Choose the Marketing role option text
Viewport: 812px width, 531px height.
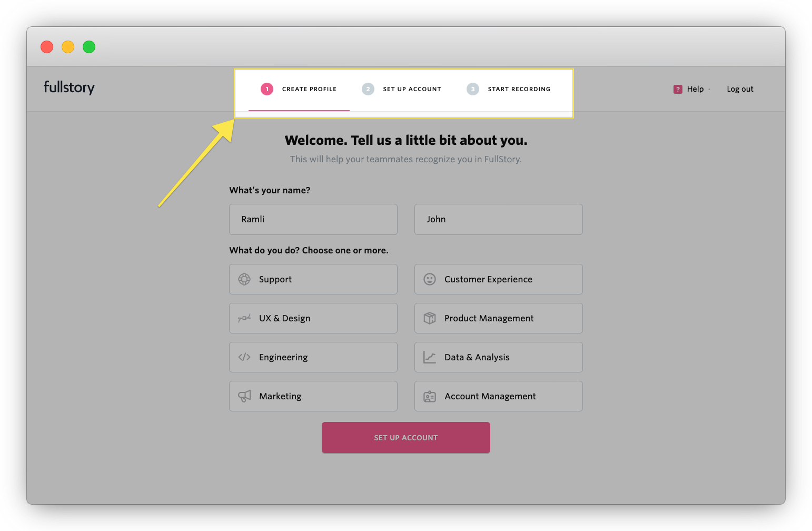[x=280, y=396]
